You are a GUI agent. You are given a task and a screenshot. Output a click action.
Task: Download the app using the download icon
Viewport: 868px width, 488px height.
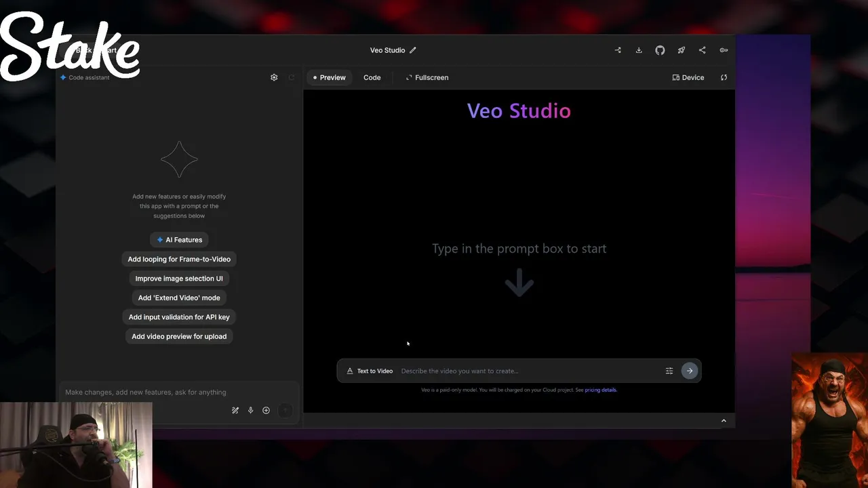tap(639, 50)
